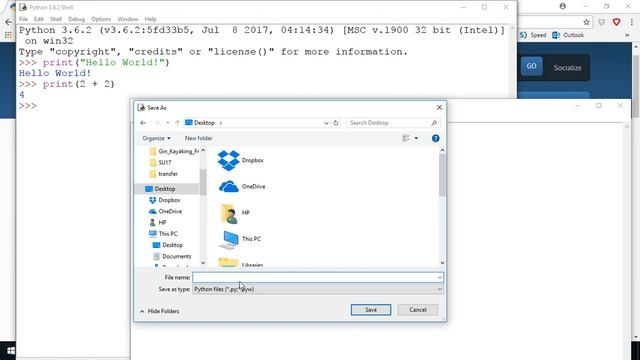This screenshot has height=360, width=640.
Task: Click the red shield extension icon in browser
Action: coord(617,22)
